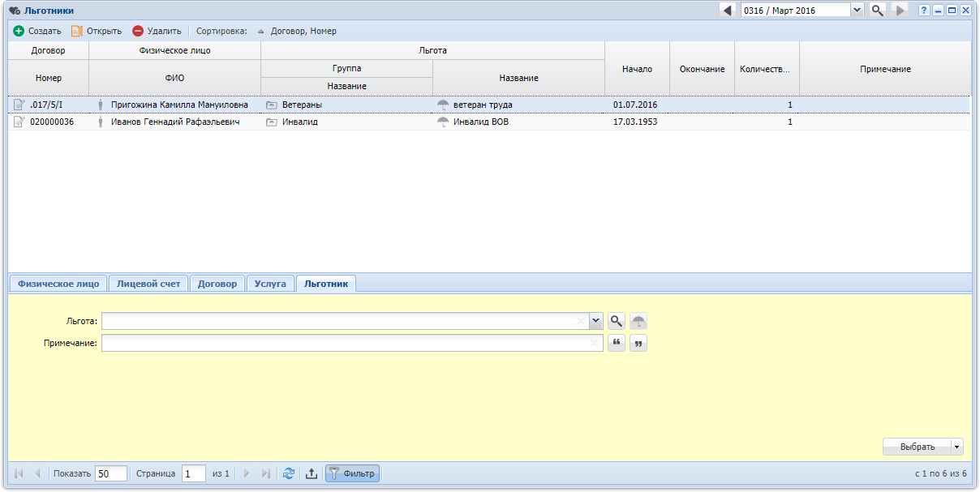
Task: Switch to the Физическое лицо tab
Action: pos(58,284)
